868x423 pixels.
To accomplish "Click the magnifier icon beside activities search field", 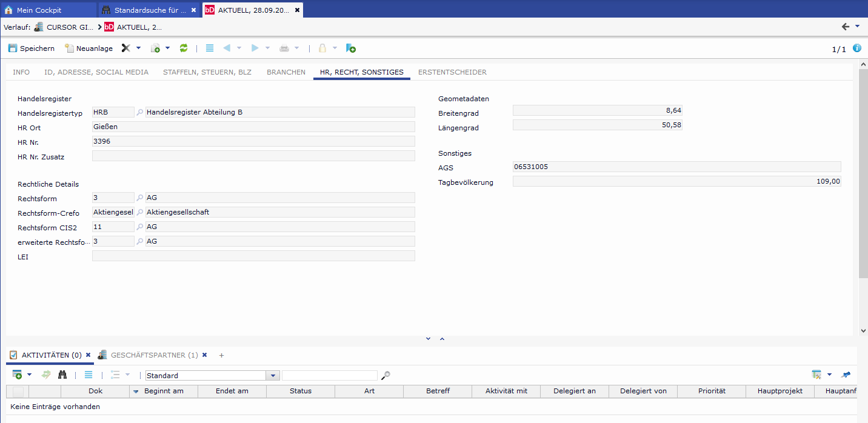I will coord(386,376).
